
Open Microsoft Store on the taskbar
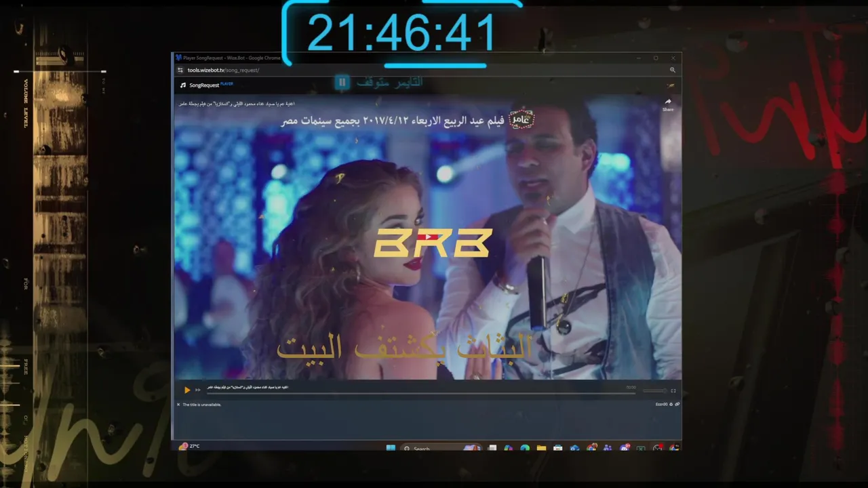(557, 448)
